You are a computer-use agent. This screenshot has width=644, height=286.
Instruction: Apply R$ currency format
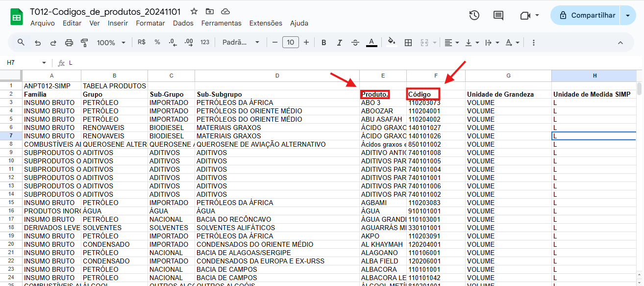142,43
